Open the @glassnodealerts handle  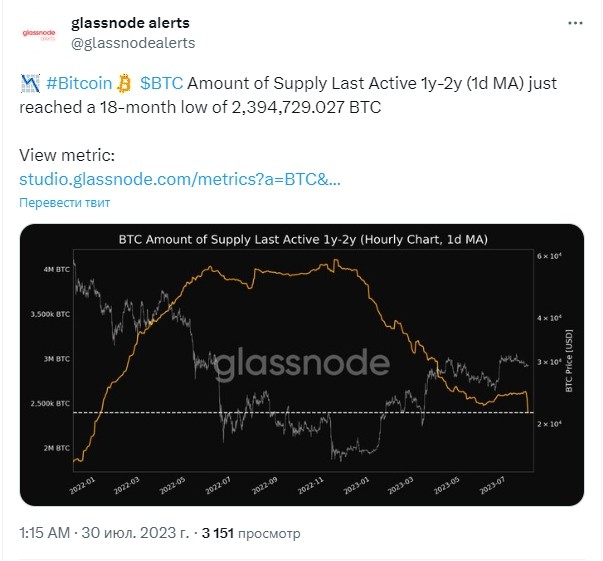(133, 43)
